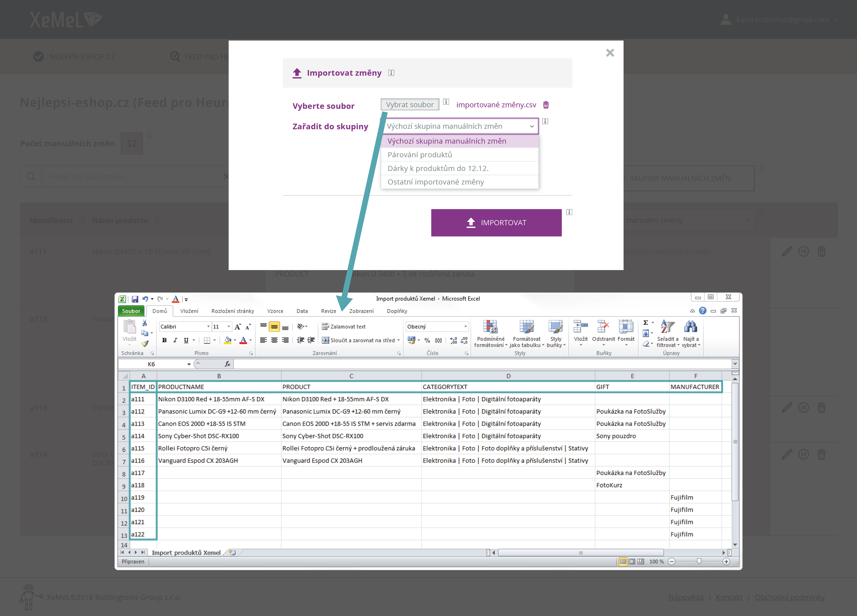The width and height of the screenshot is (857, 616).
Task: Click the Decrease Font Size icon in Excel
Action: tap(248, 326)
